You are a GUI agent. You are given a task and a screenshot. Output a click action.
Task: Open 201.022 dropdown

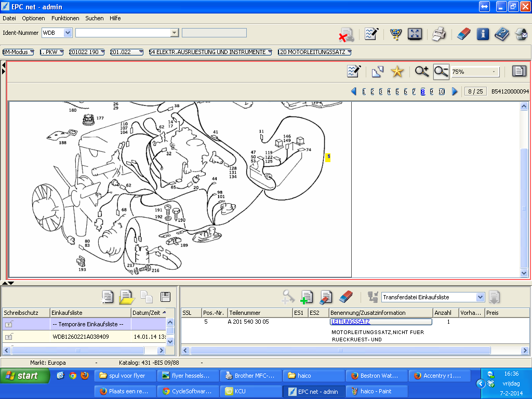127,52
